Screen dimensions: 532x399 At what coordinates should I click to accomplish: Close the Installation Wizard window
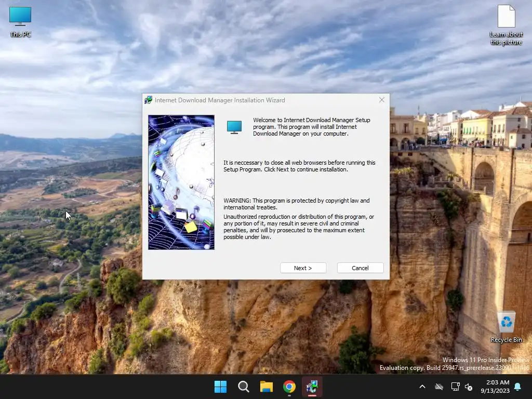(382, 100)
